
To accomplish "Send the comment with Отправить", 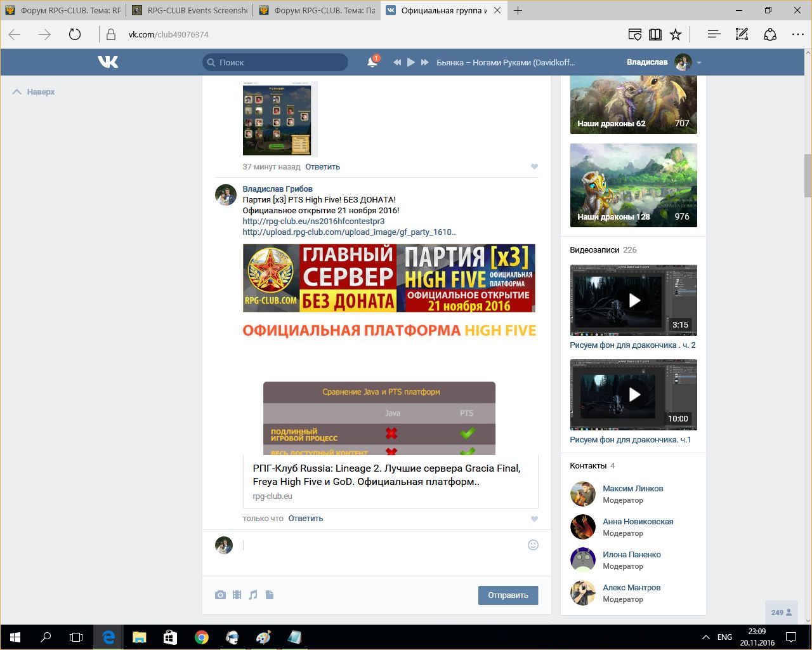I will 508,595.
